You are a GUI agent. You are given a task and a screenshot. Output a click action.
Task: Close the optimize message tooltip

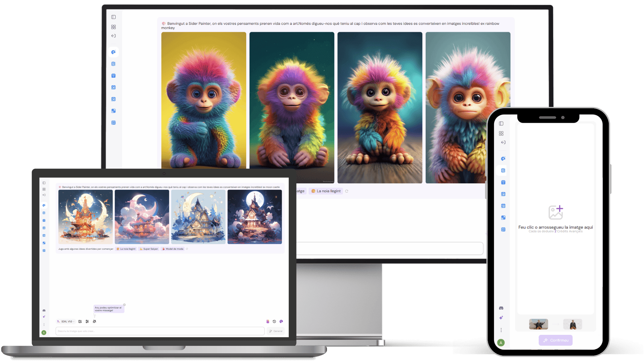pyautogui.click(x=124, y=305)
